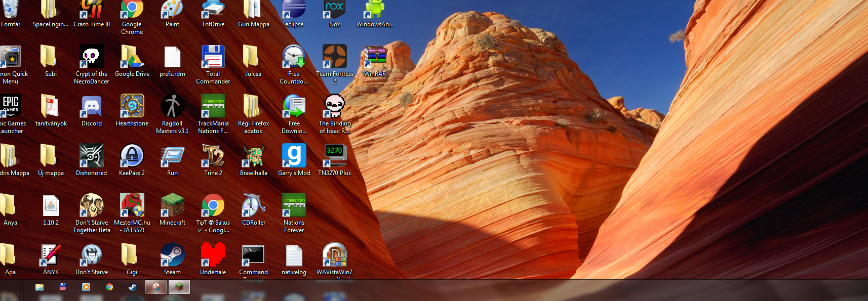The height and width of the screenshot is (301, 868).
Task: Select the prefs.rdm file
Action: pyautogui.click(x=173, y=57)
